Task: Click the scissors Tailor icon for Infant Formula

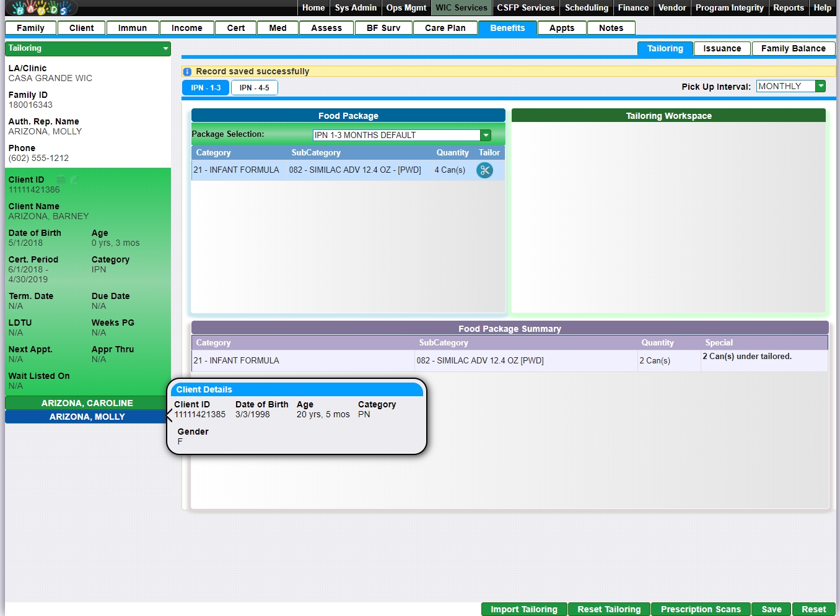Action: point(484,170)
